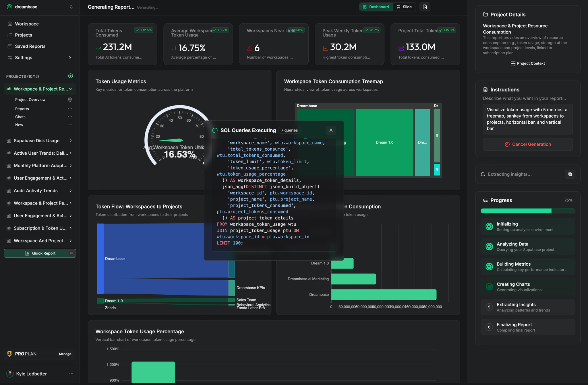The width and height of the screenshot is (588, 385).
Task: Click the report progress bar
Action: click(528, 211)
